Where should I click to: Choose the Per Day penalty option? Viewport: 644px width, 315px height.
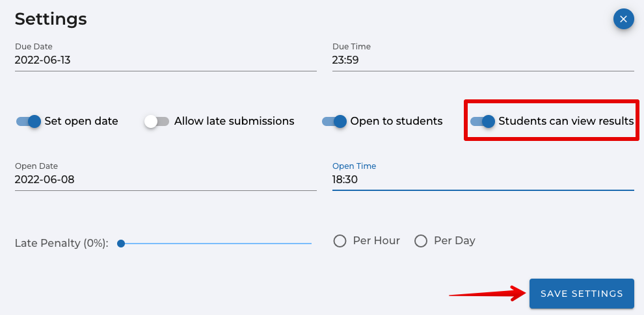coord(421,241)
